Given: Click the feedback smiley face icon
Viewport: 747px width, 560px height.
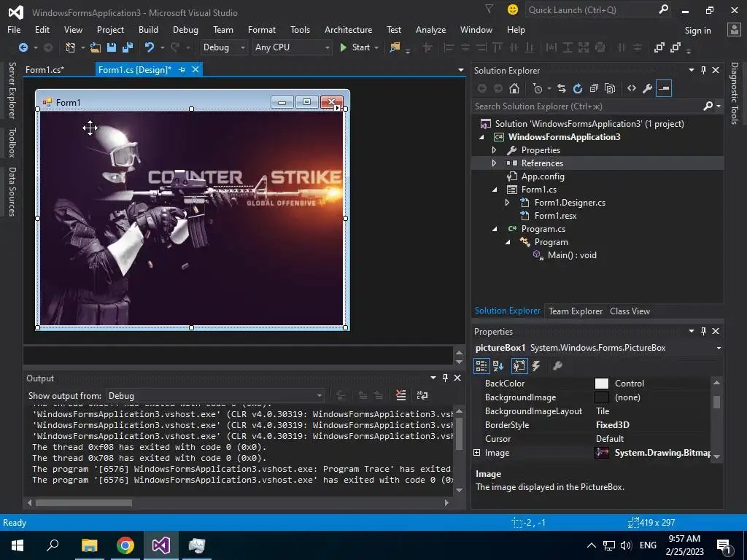Looking at the screenshot, I should coord(513,9).
